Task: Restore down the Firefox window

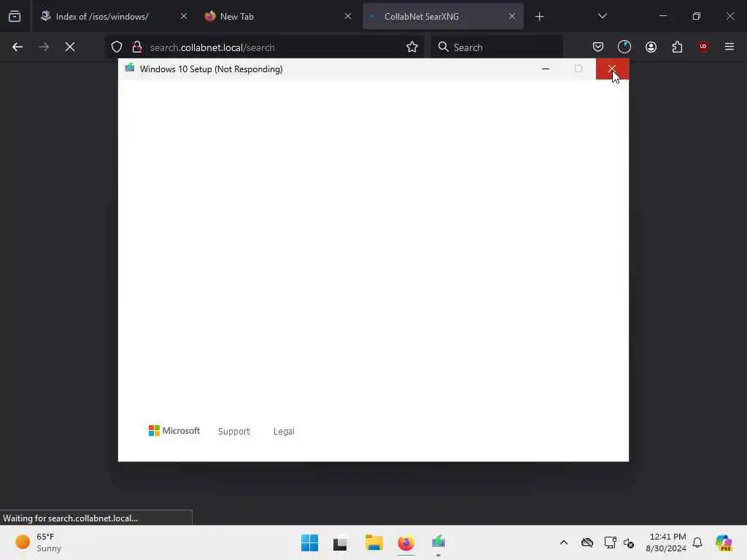Action: click(697, 16)
